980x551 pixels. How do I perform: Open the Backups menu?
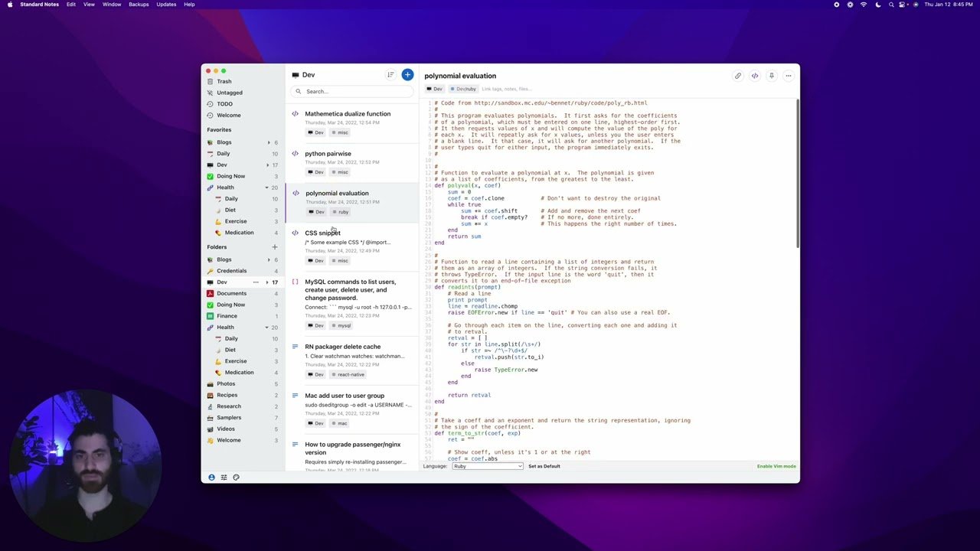click(139, 5)
